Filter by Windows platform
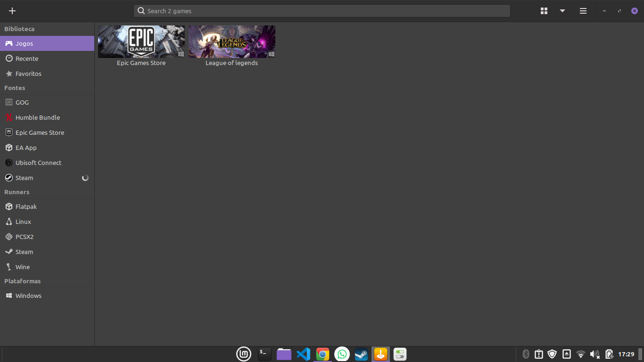This screenshot has height=362, width=644. click(28, 296)
